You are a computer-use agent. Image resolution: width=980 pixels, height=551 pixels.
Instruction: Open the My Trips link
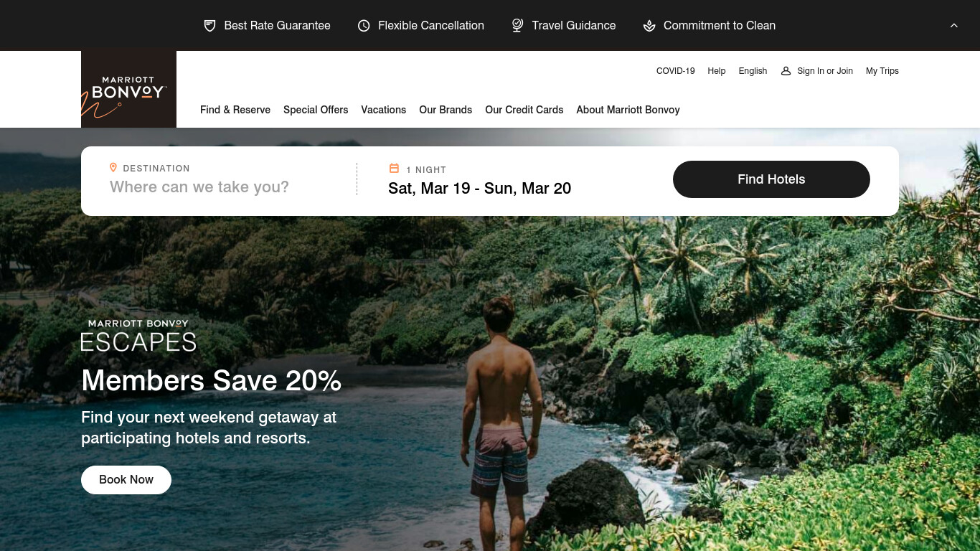[x=882, y=71]
